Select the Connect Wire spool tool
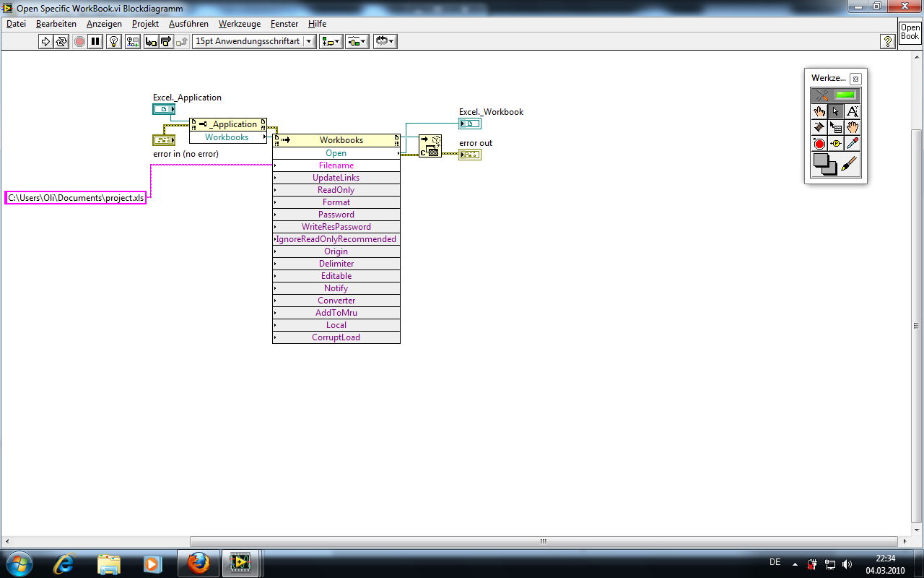The width and height of the screenshot is (924, 578). (819, 128)
